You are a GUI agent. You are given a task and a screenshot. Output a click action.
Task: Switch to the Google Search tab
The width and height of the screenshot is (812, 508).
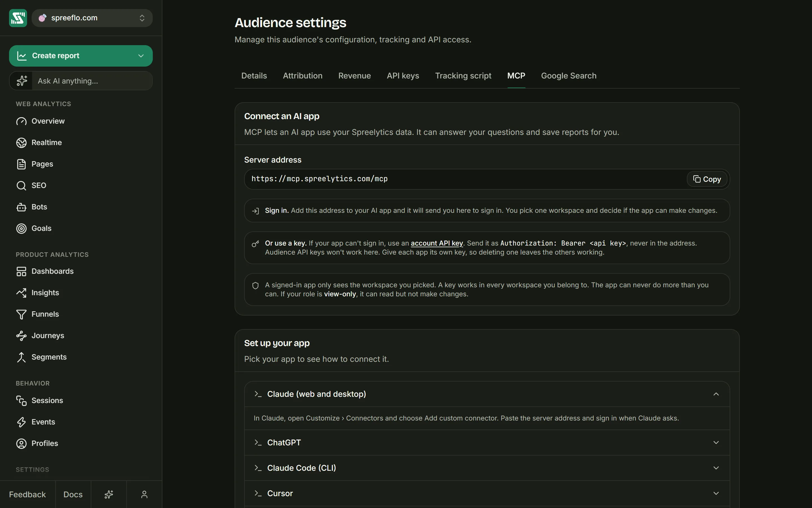[569, 76]
